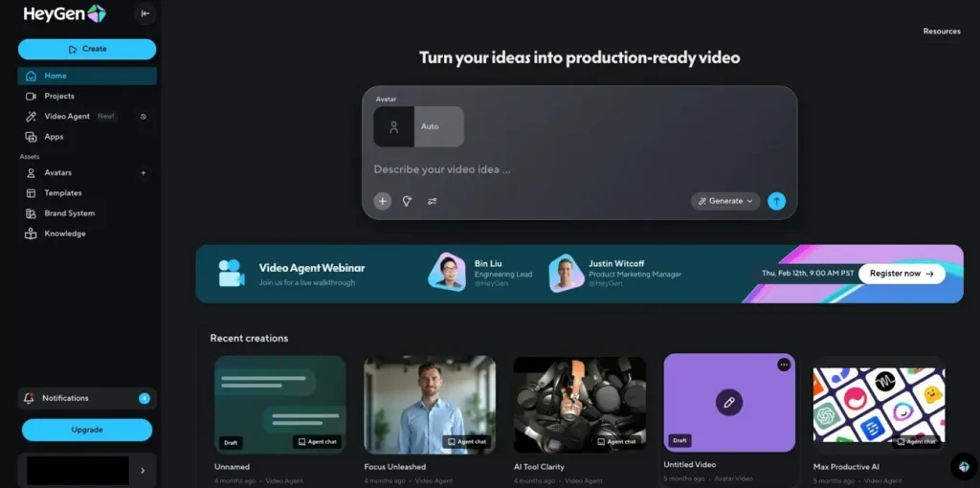Open the Focus Unleashed video thumbnail
The image size is (980, 488).
430,404
